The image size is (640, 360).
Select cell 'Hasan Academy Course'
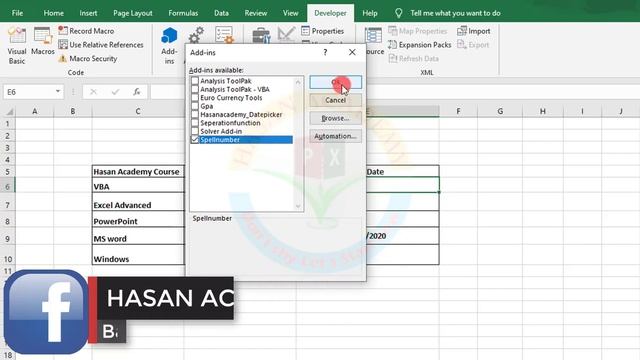tap(138, 171)
